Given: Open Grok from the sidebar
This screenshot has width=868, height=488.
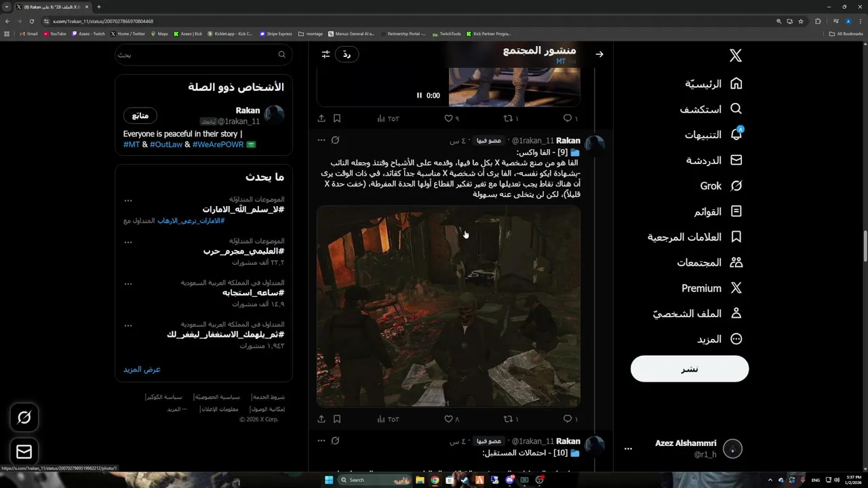Looking at the screenshot, I should point(722,186).
